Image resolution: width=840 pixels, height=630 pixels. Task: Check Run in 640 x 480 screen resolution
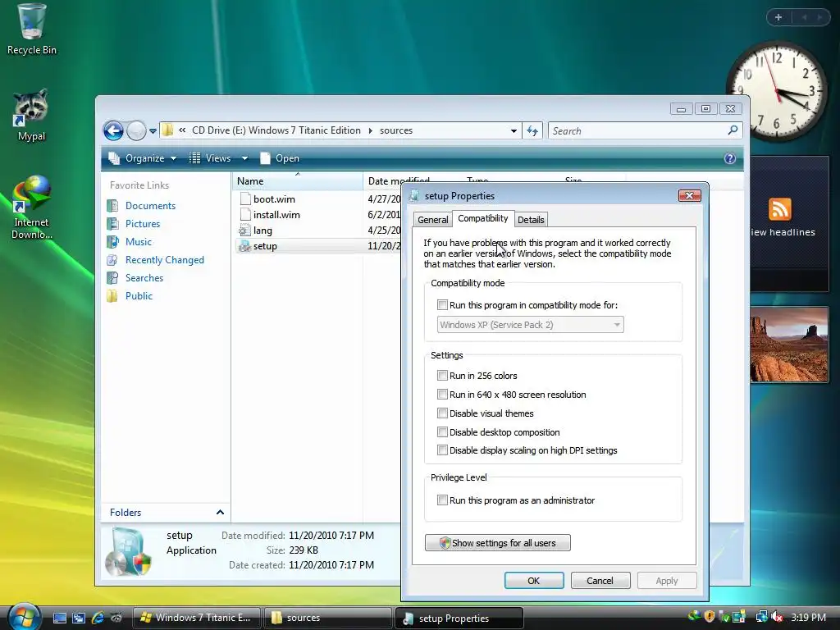[x=442, y=395]
